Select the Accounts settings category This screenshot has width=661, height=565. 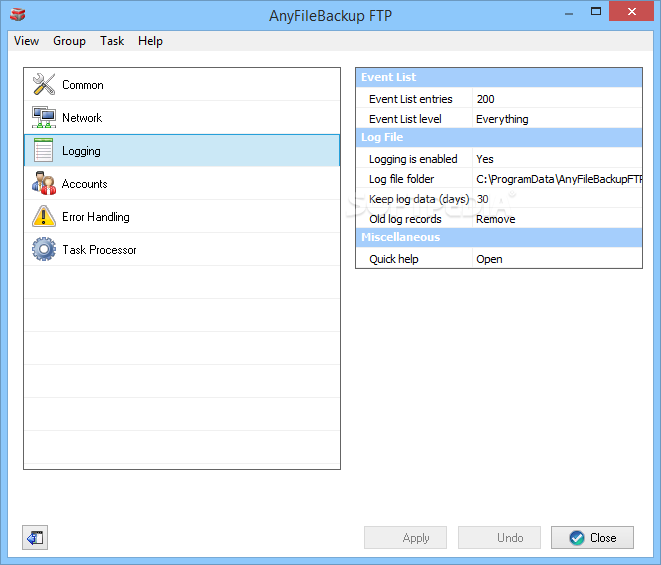pyautogui.click(x=182, y=183)
